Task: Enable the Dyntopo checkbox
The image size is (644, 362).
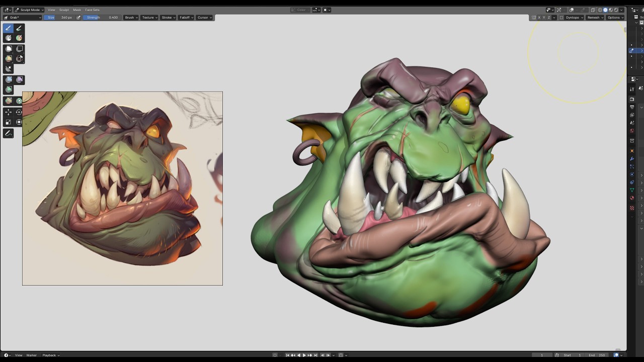Action: coord(561,18)
